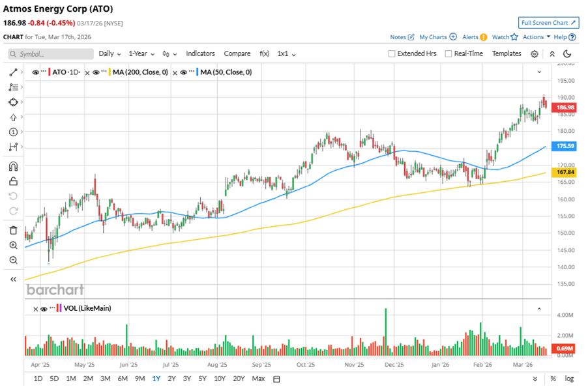Click the trash icon to delete drawings

(13, 230)
